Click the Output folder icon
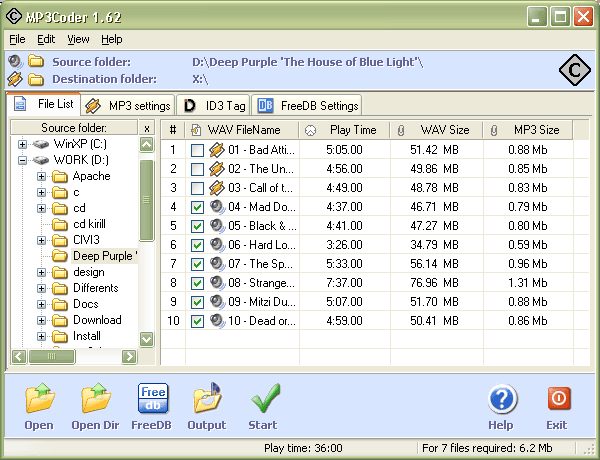 (x=207, y=401)
